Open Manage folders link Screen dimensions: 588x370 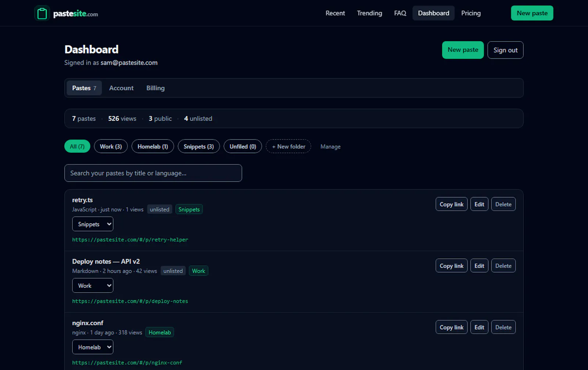coord(330,146)
